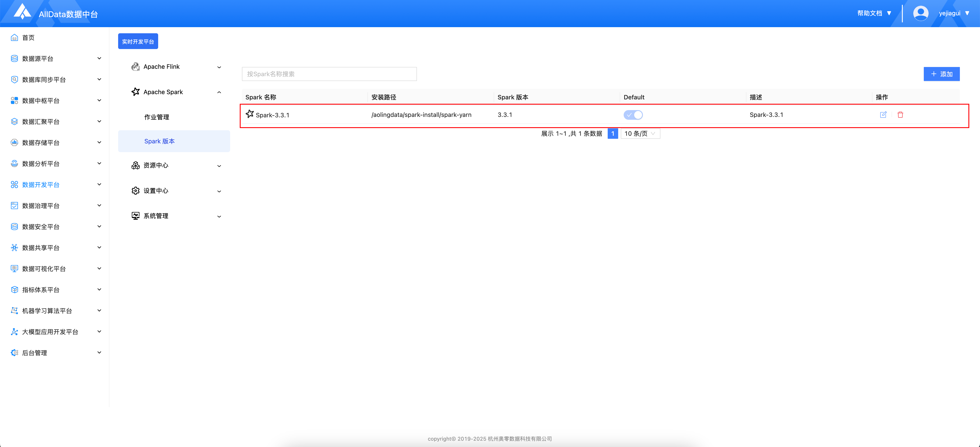This screenshot has width=980, height=447.
Task: Click the 资源中心 cubes icon
Action: click(135, 165)
